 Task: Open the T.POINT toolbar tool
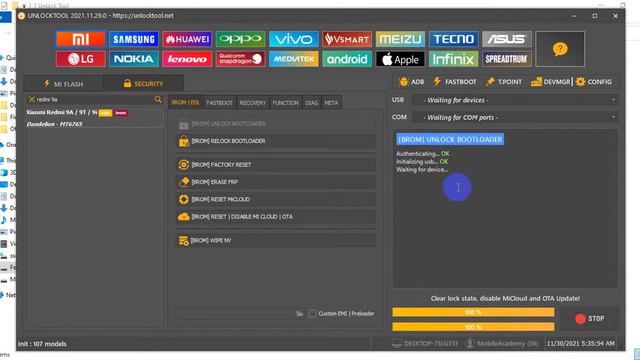coord(504,82)
